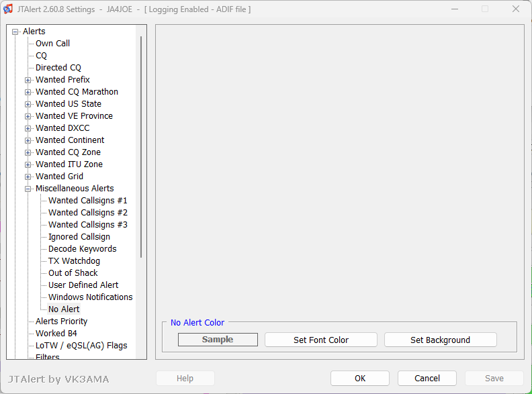Viewport: 532px width, 394px height.
Task: Open LoTW / eQSL(AG) Flags settings
Action: 81,346
